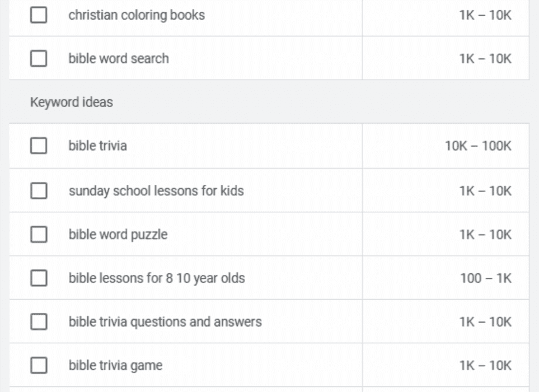Image resolution: width=539 pixels, height=392 pixels.
Task: Click the bible trivia game keyword text
Action: 115,366
